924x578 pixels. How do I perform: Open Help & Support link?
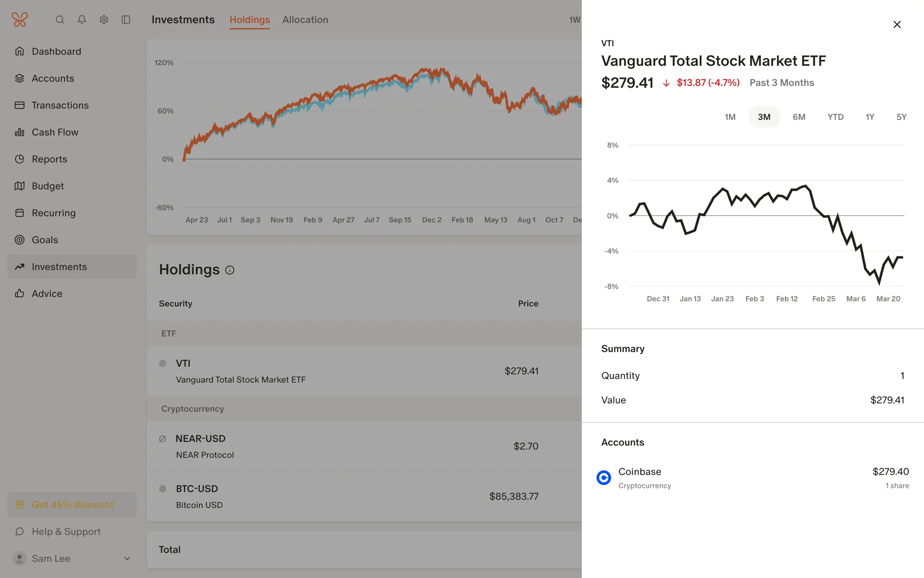pyautogui.click(x=66, y=531)
